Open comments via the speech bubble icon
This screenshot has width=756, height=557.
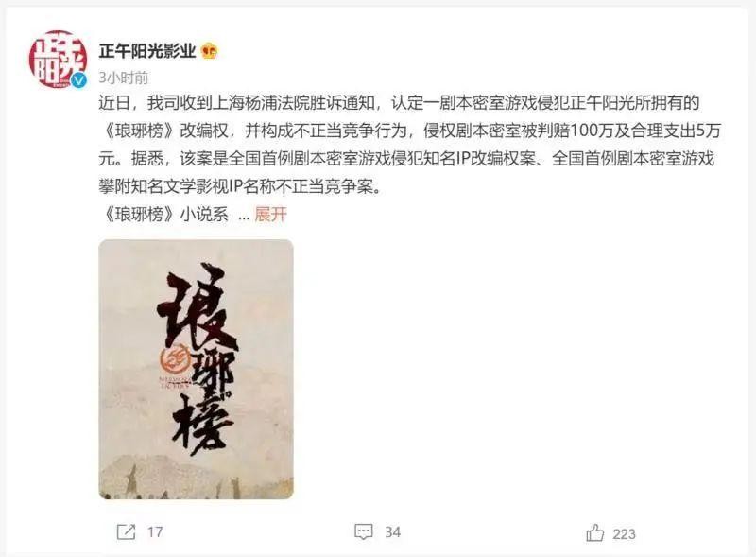coord(364,531)
